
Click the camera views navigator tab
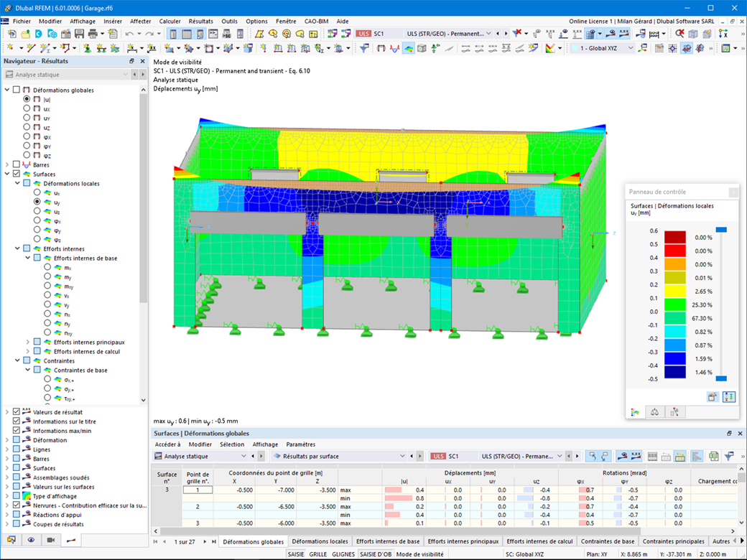click(x=51, y=540)
